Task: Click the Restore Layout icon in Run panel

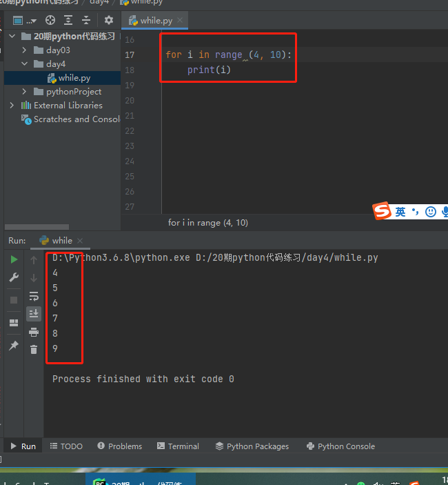Action: click(x=14, y=323)
